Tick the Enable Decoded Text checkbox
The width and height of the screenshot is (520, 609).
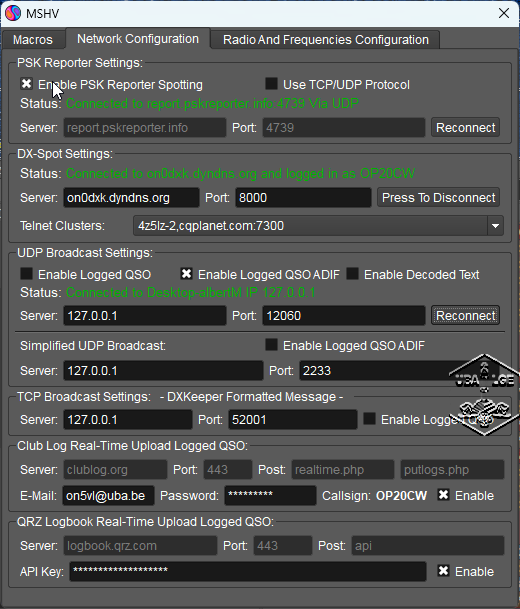click(x=352, y=274)
